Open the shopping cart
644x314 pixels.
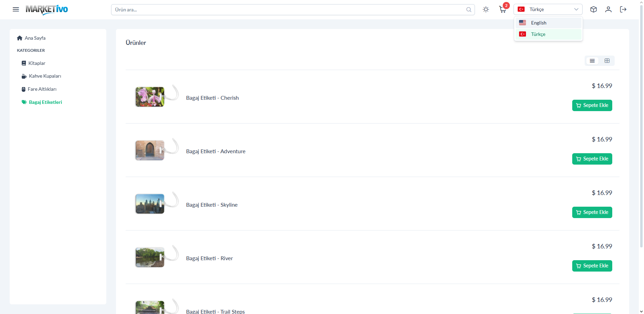point(502,10)
